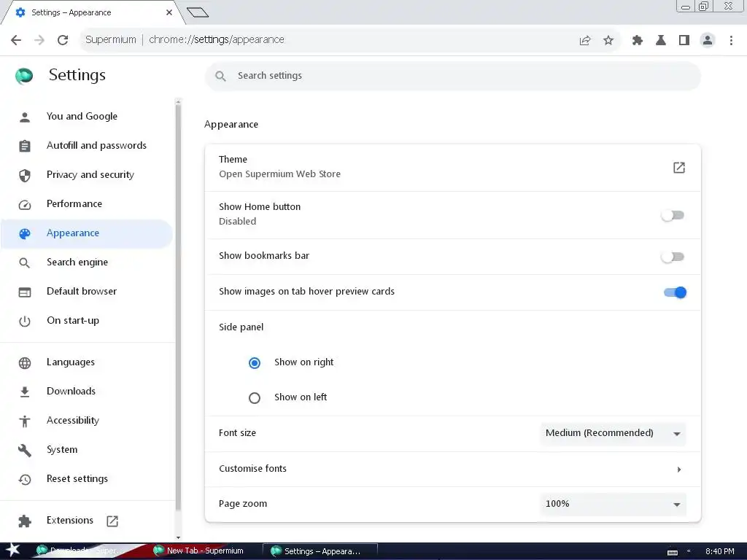Click the On start-up power icon
747x560 pixels.
pos(25,322)
